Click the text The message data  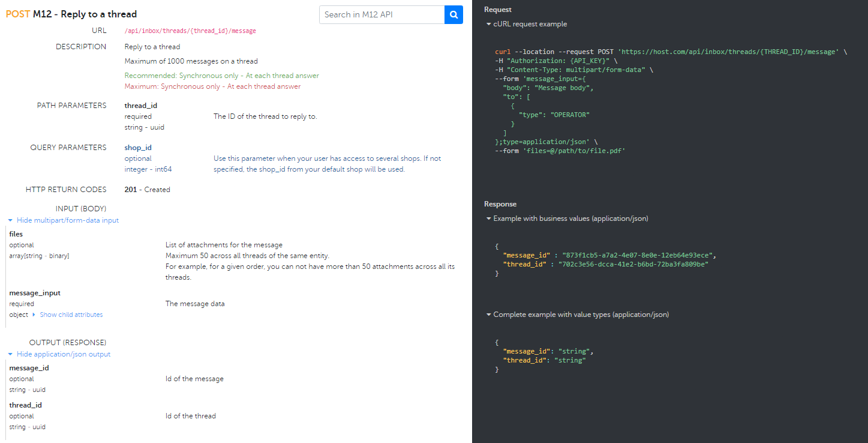pos(195,304)
